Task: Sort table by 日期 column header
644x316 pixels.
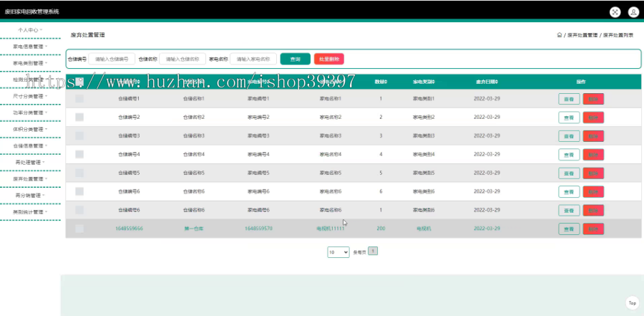Action: pos(487,82)
